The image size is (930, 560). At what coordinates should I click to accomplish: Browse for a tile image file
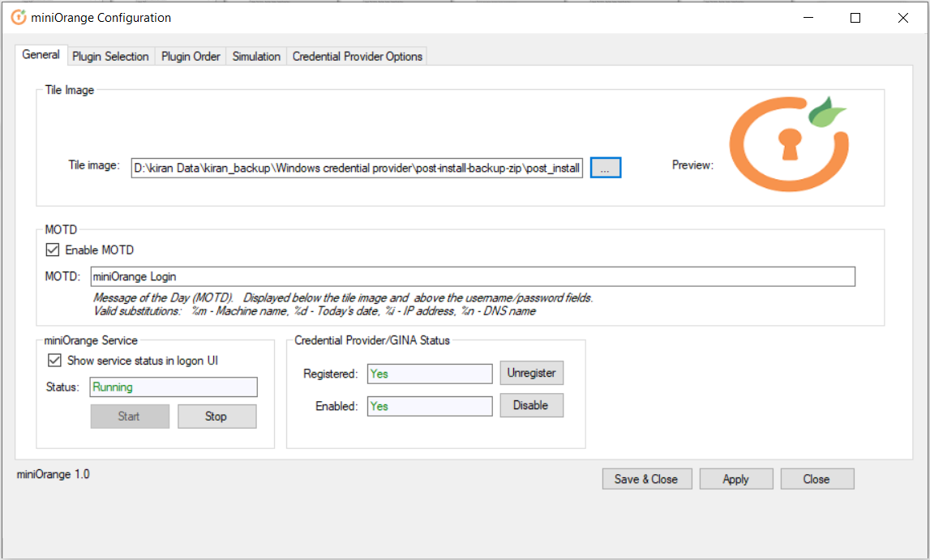click(x=606, y=168)
